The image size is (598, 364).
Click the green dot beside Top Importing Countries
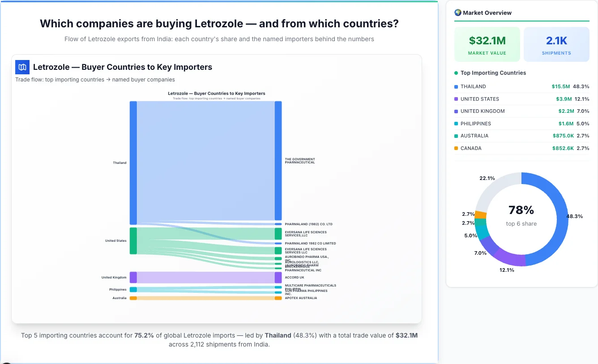[456, 73]
